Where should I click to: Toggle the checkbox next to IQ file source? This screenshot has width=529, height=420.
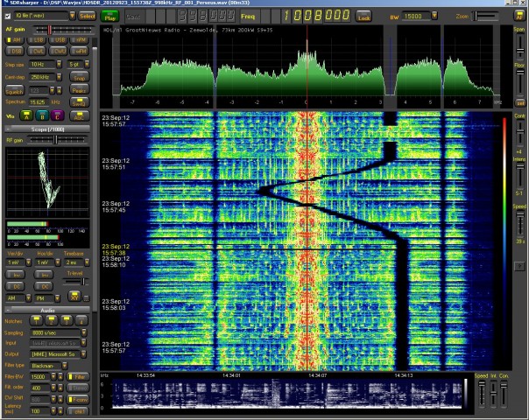pos(8,16)
